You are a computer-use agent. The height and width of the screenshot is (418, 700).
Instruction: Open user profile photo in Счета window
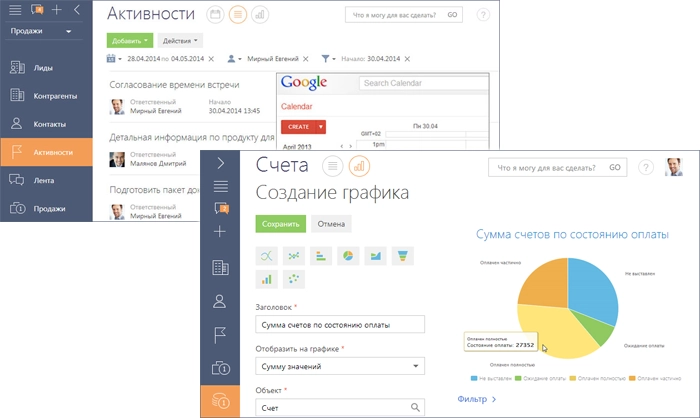point(674,167)
